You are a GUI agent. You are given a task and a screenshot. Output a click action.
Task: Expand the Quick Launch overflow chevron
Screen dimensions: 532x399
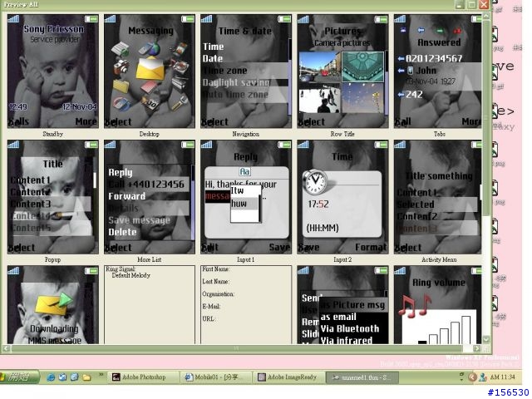[x=101, y=375]
